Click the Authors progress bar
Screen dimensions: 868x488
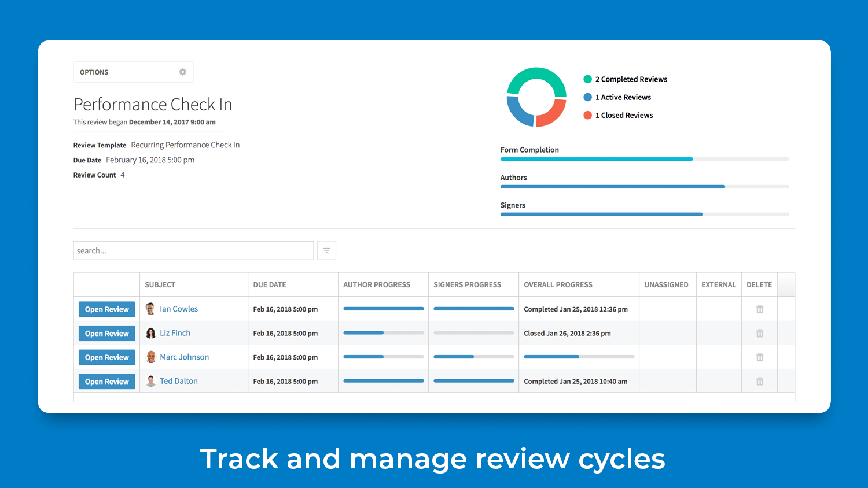(x=612, y=186)
